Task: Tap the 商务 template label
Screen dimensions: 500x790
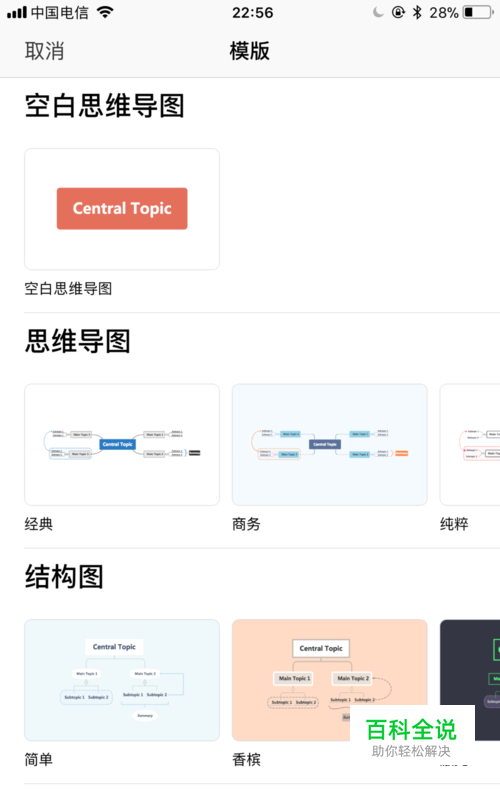Action: click(246, 524)
